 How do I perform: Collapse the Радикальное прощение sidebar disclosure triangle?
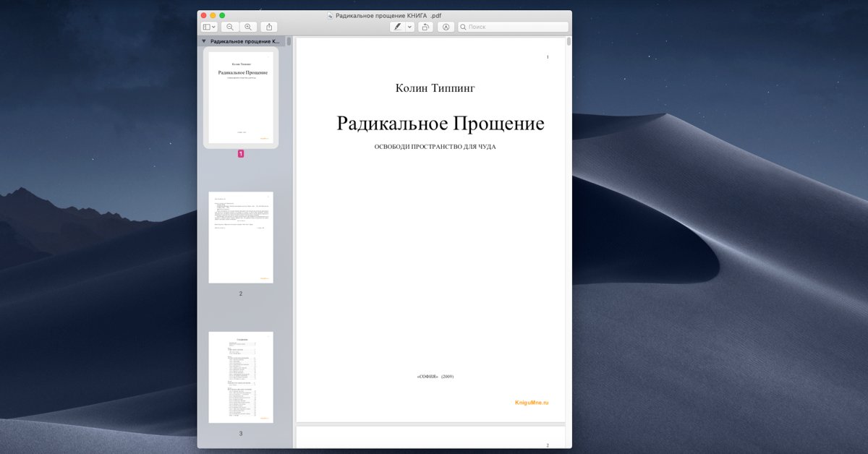click(204, 41)
